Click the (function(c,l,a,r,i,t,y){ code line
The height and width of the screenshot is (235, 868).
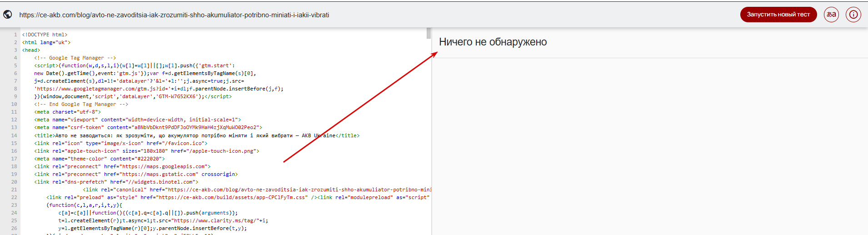pos(84,205)
